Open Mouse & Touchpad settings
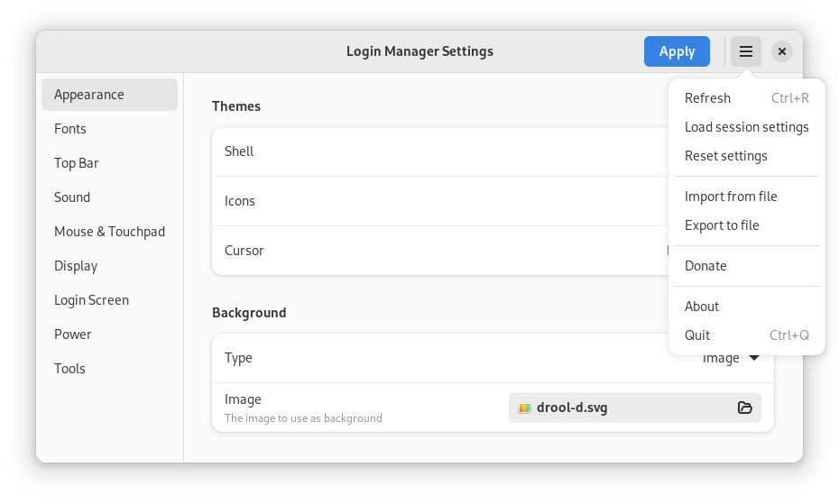839x504 pixels. tap(109, 232)
